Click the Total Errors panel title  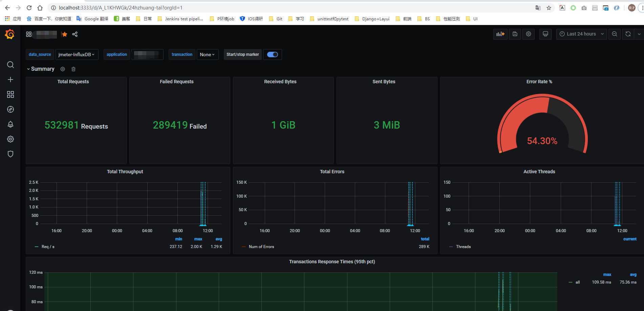(332, 172)
